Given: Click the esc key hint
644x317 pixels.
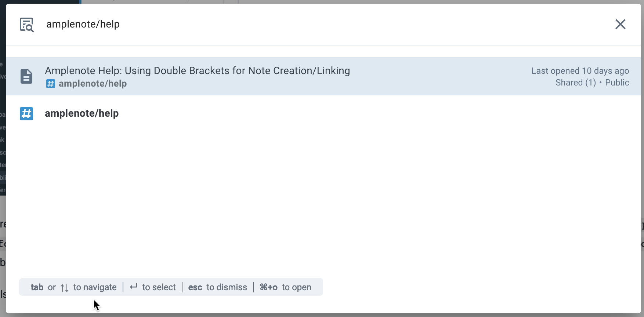Looking at the screenshot, I should [195, 287].
